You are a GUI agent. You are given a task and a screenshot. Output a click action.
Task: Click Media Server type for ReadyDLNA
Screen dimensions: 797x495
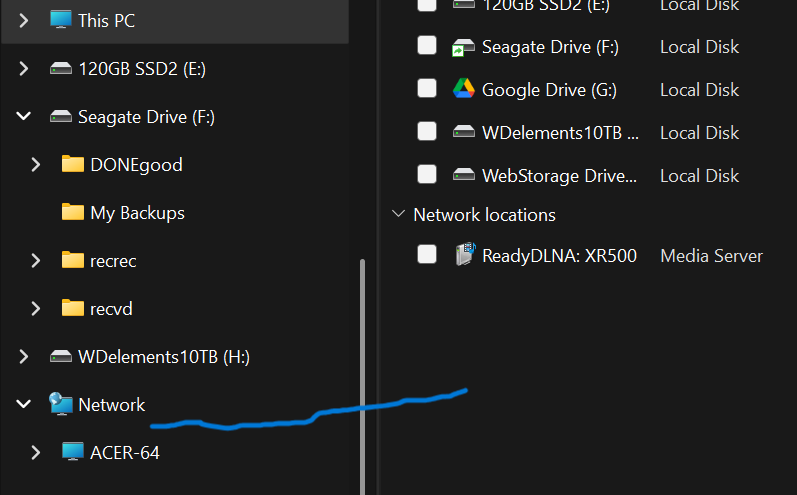pos(711,256)
